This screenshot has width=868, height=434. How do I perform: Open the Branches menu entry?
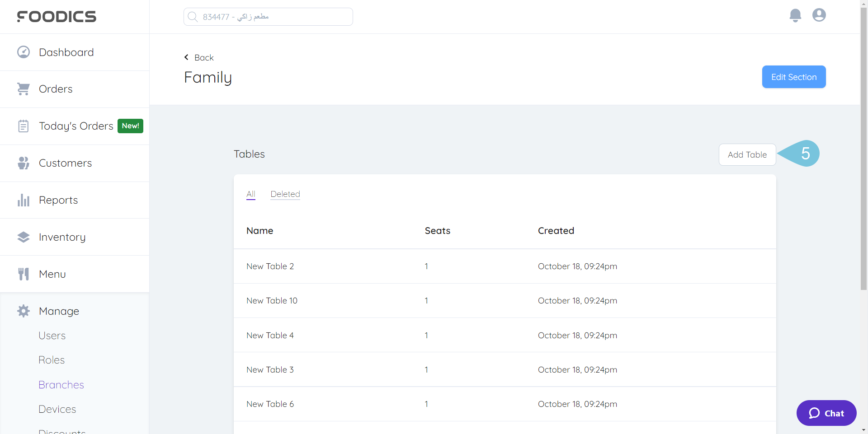61,384
